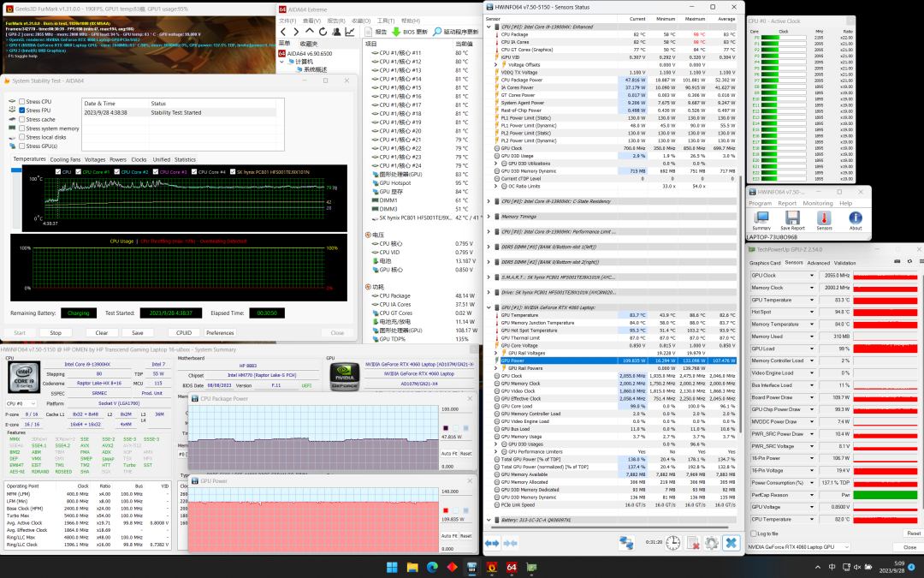Uncheck the Stress FPU checkbox
This screenshot has width=924, height=578.
coord(22,110)
